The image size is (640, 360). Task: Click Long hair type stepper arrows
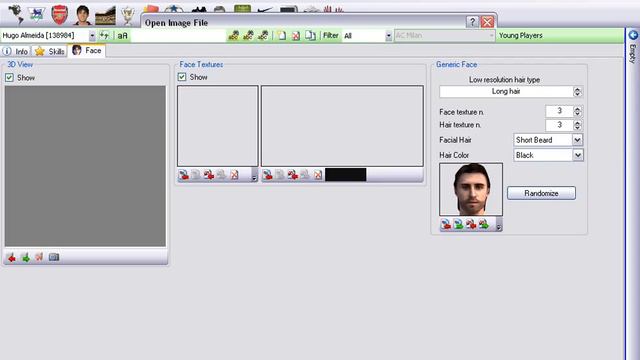(577, 92)
